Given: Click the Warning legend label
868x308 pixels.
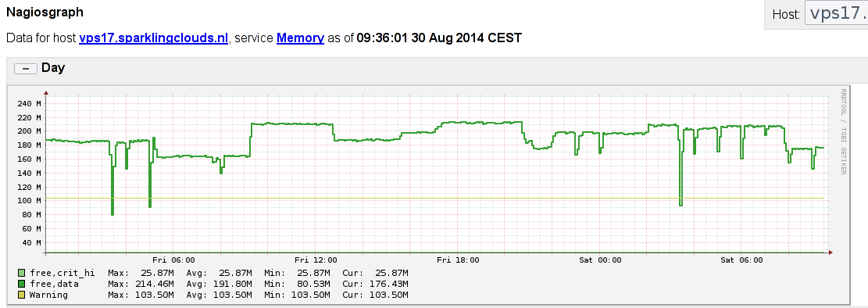Looking at the screenshot, I should pyautogui.click(x=48, y=295).
